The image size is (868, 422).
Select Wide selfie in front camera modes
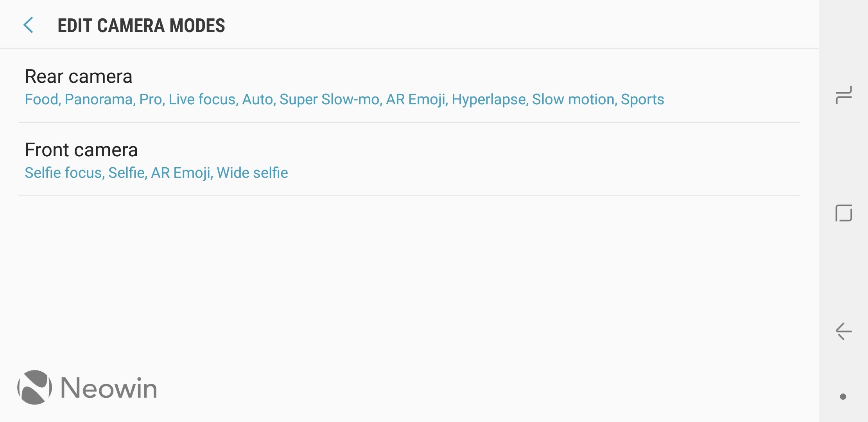pyautogui.click(x=252, y=173)
